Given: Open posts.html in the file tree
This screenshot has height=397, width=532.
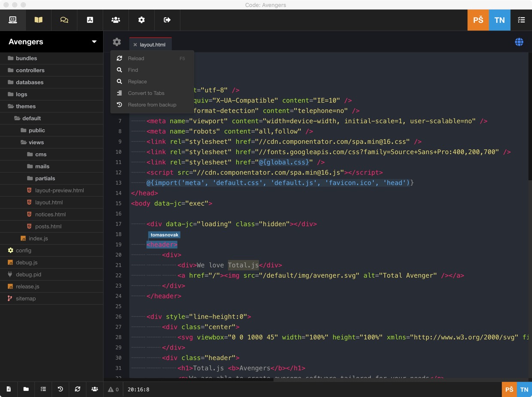Looking at the screenshot, I should [x=48, y=226].
